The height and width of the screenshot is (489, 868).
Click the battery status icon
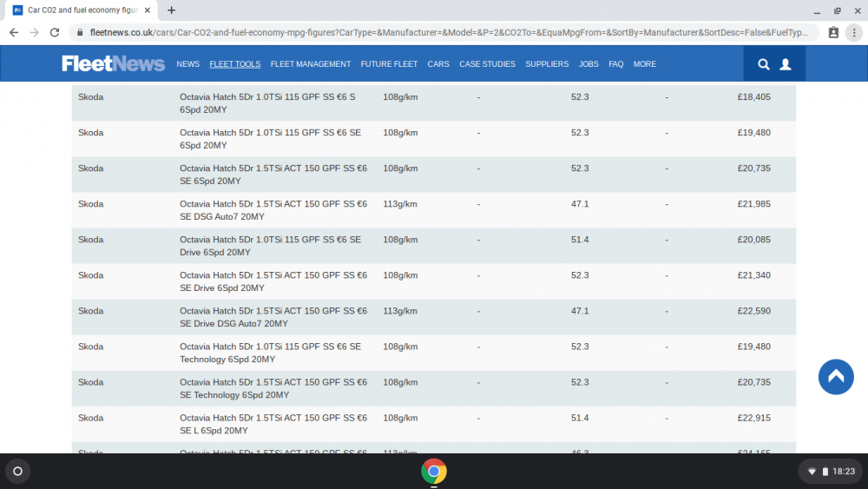(825, 472)
